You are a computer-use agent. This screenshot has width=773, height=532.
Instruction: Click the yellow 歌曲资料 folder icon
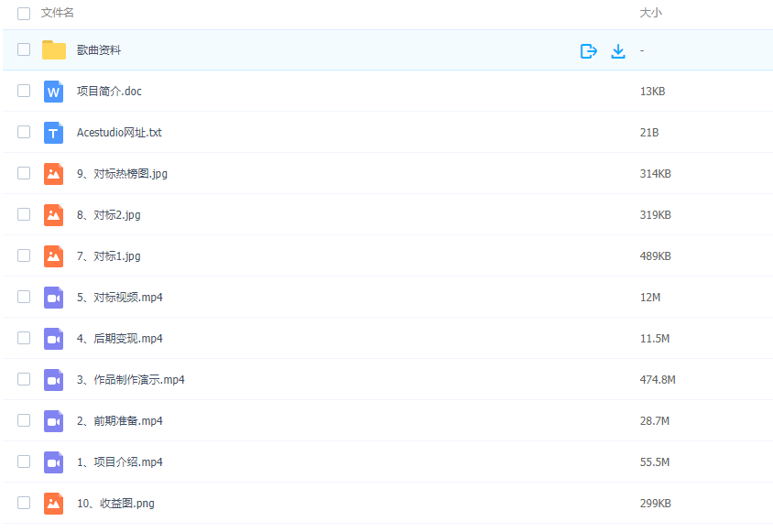(54, 50)
